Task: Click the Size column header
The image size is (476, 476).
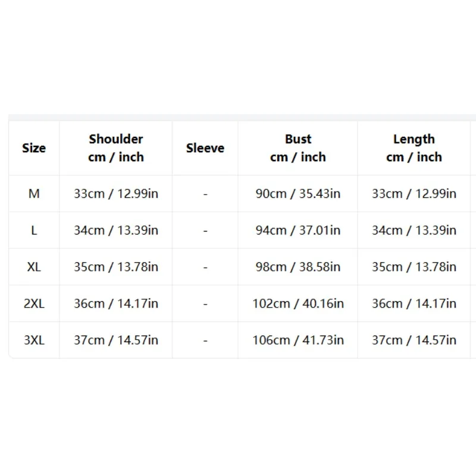Action: point(34,148)
